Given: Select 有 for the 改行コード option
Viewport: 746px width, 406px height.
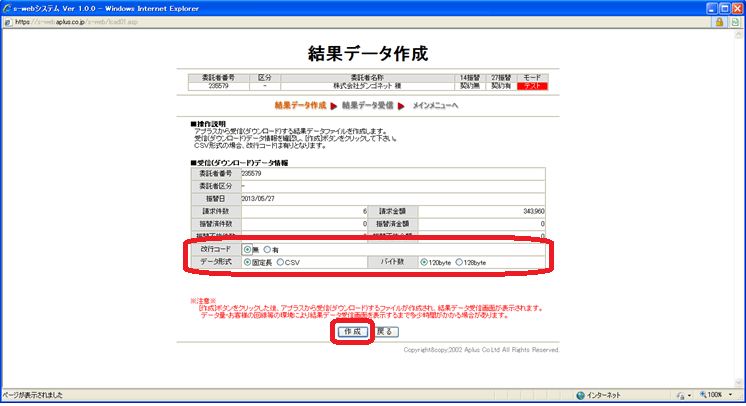Looking at the screenshot, I should point(267,248).
